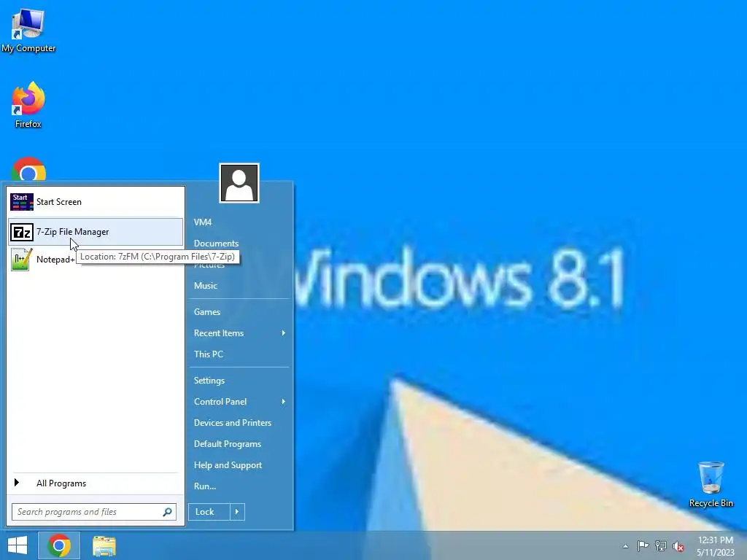Launch 7-Zip File Manager entry
Viewport: 747px width, 560px height.
[x=96, y=232]
